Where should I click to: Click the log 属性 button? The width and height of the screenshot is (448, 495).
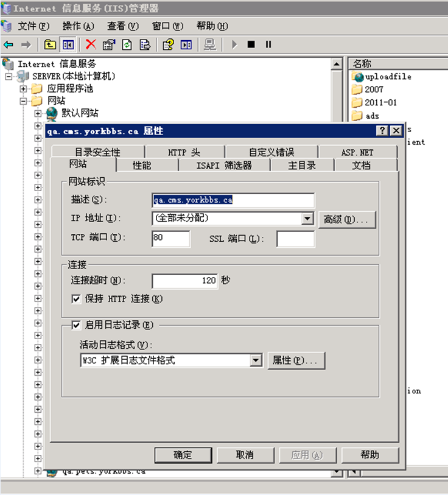point(296,360)
